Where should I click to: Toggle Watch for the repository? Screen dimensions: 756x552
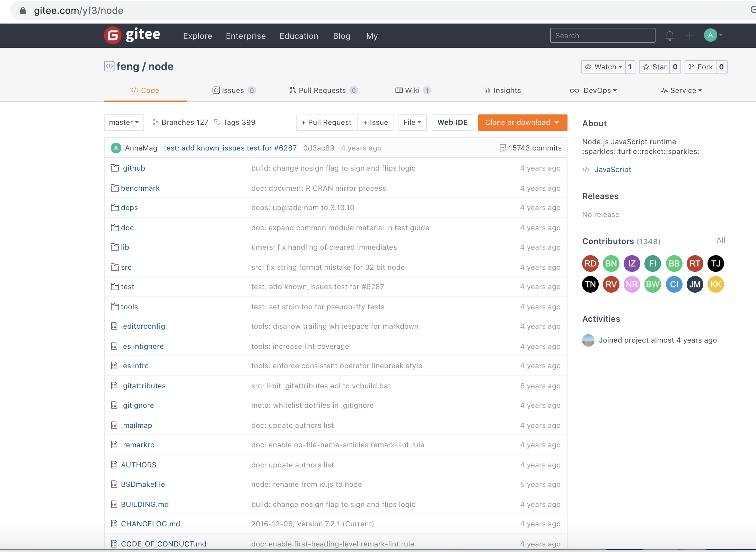[x=604, y=67]
